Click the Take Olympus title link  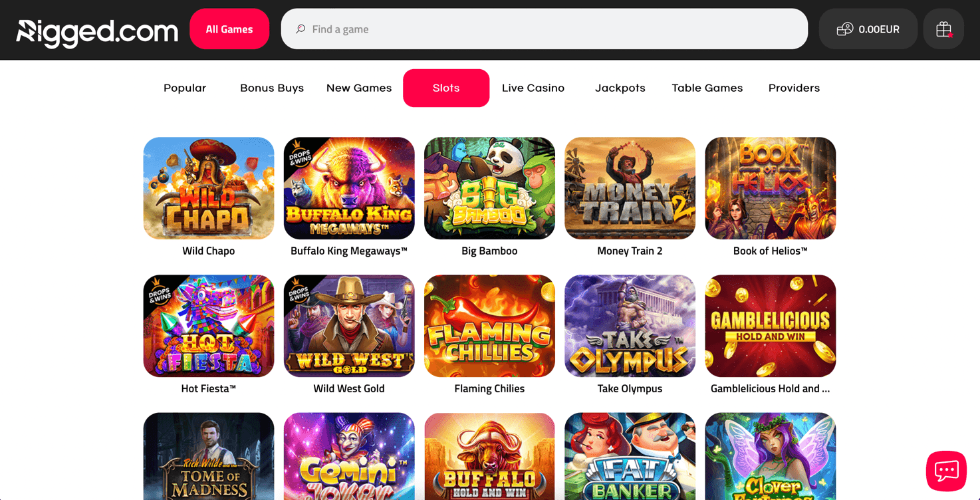tap(630, 388)
